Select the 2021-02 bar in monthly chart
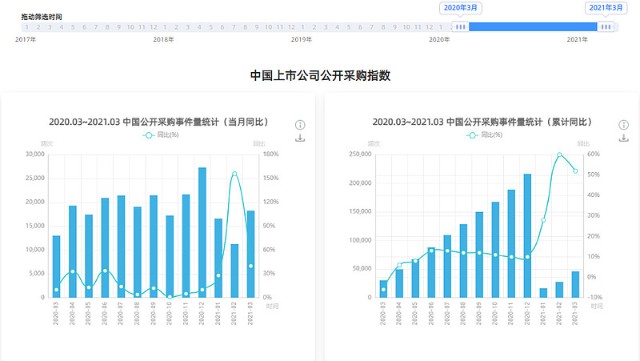This screenshot has height=361, width=640. (234, 271)
